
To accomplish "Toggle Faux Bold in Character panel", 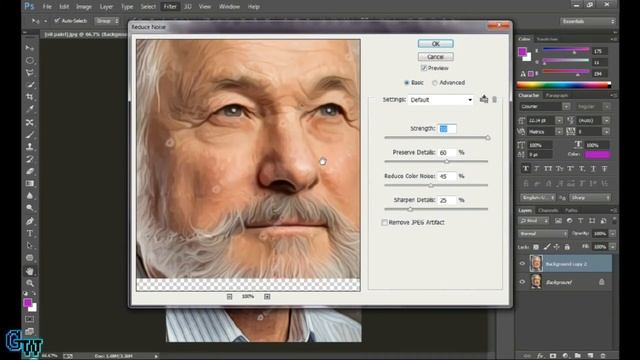I will [526, 168].
